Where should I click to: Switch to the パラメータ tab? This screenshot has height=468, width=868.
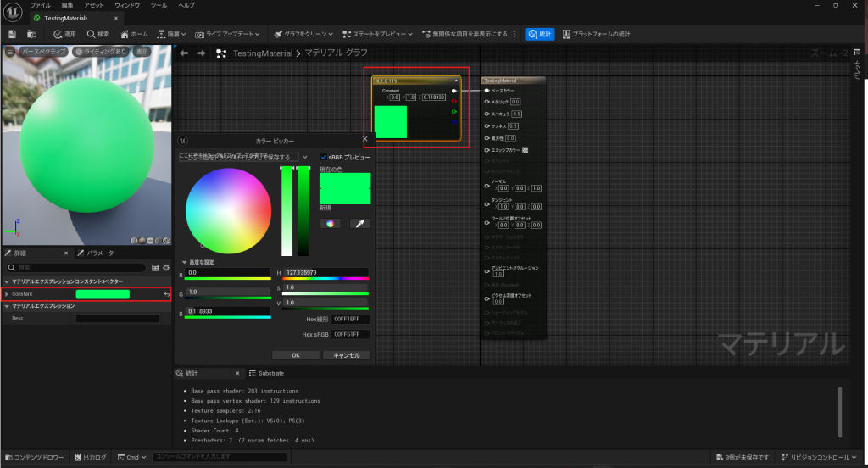98,253
